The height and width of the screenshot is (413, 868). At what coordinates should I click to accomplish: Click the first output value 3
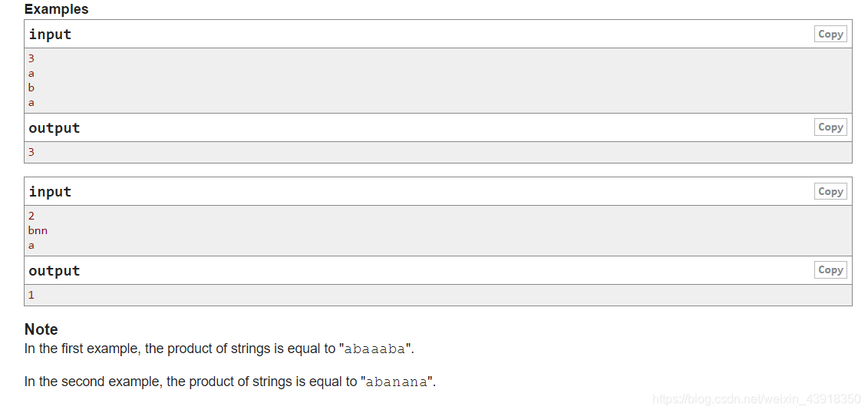click(31, 152)
